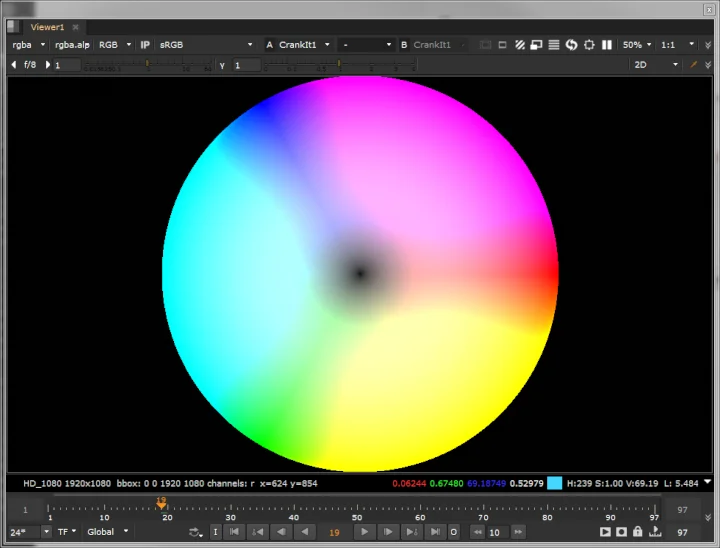This screenshot has height=548, width=720.
Task: Click the viewer capture record icon
Action: coord(621,532)
